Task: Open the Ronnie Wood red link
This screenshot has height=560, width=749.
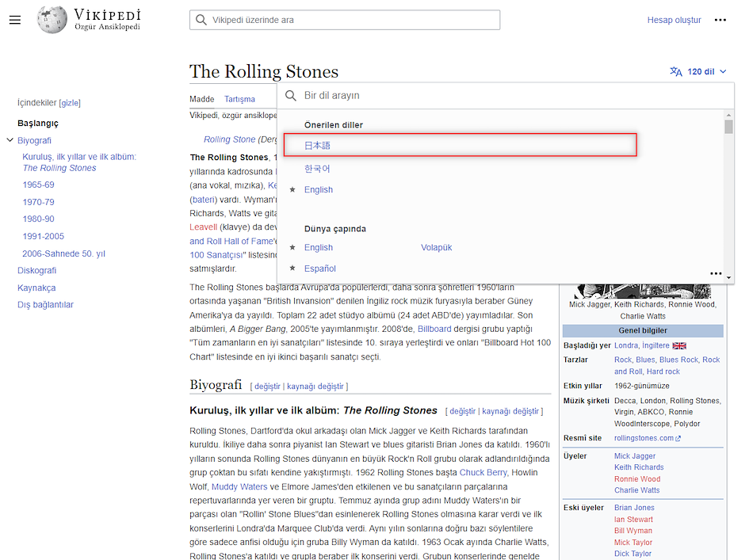Action: (x=637, y=479)
